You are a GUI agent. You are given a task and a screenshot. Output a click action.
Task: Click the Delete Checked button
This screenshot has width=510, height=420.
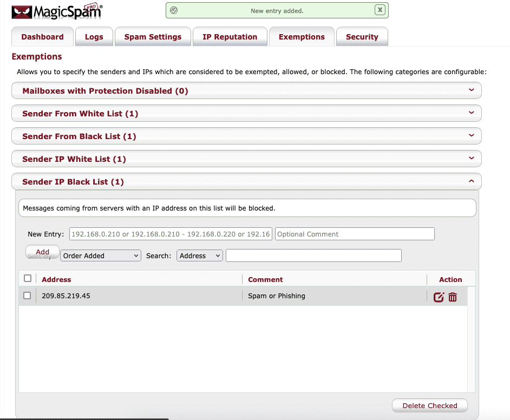[429, 405]
